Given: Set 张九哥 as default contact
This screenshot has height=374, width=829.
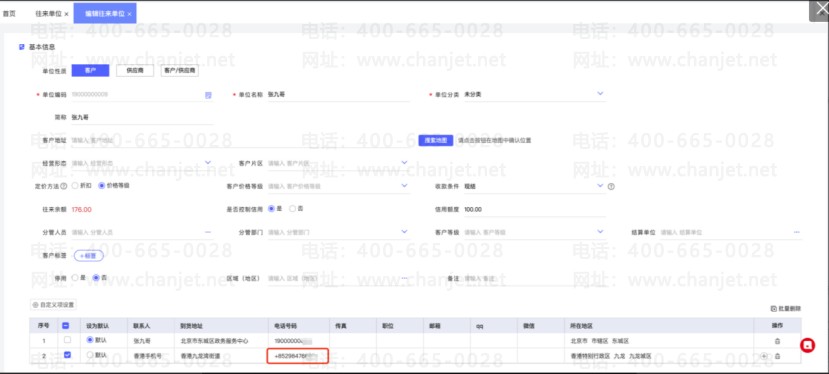Looking at the screenshot, I should (89, 340).
